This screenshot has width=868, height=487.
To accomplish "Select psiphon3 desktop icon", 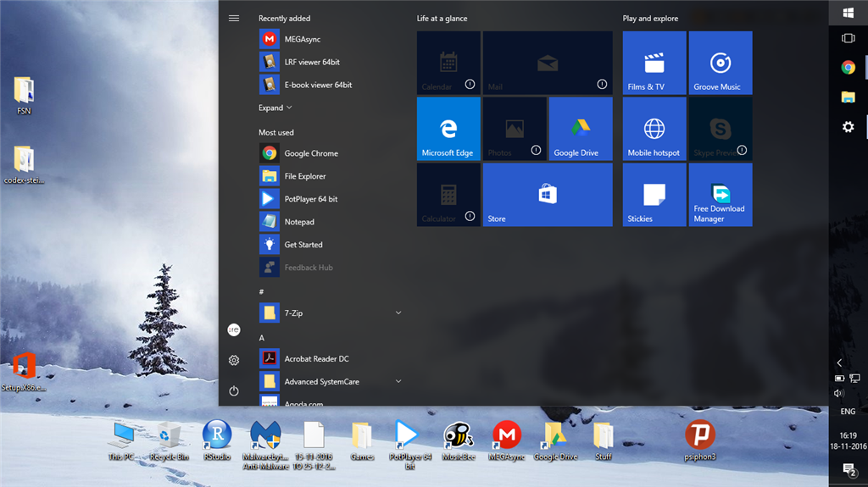I will [x=699, y=441].
